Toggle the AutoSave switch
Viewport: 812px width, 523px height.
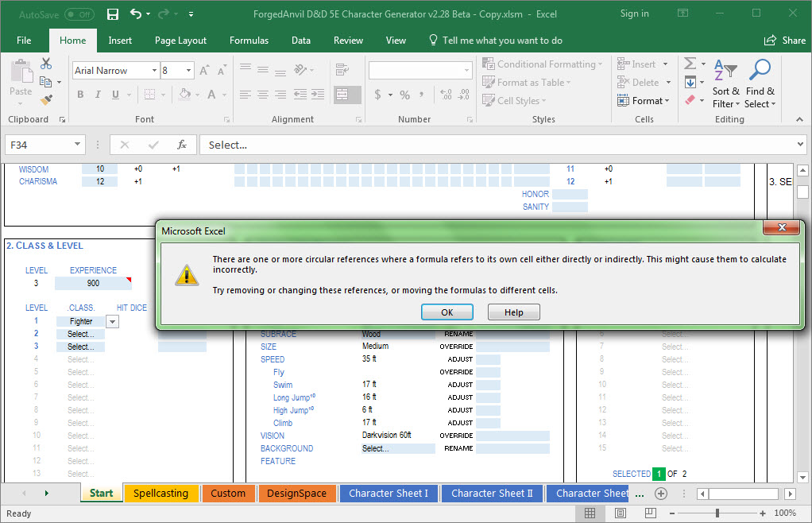pyautogui.click(x=79, y=14)
